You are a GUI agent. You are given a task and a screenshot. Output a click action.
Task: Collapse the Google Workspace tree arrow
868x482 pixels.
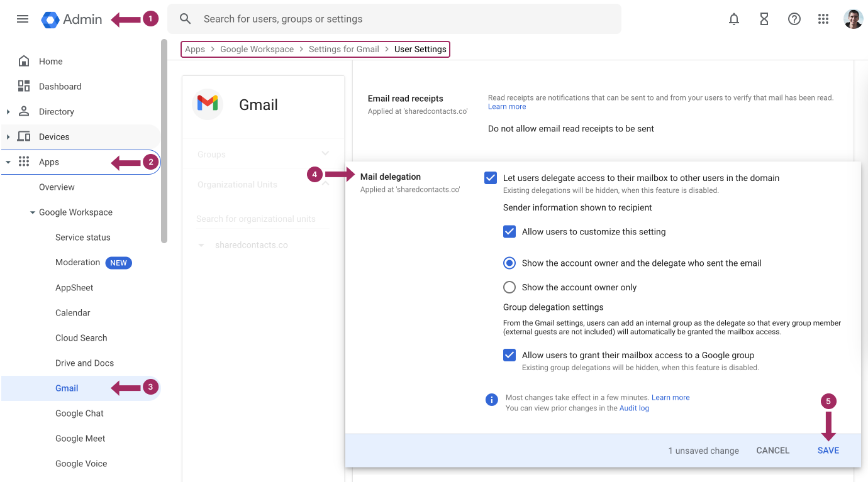(33, 212)
